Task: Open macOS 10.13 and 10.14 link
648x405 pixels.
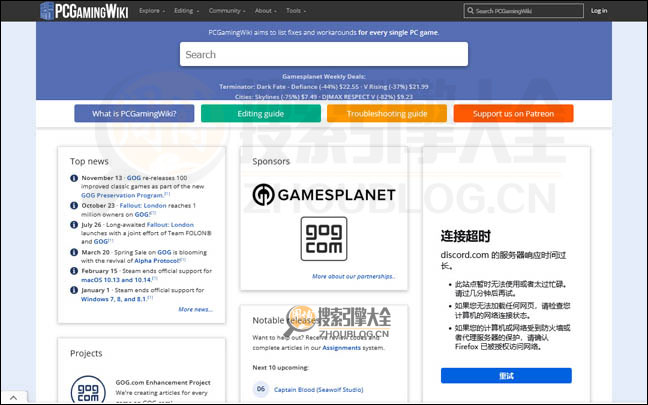Action: (117, 280)
